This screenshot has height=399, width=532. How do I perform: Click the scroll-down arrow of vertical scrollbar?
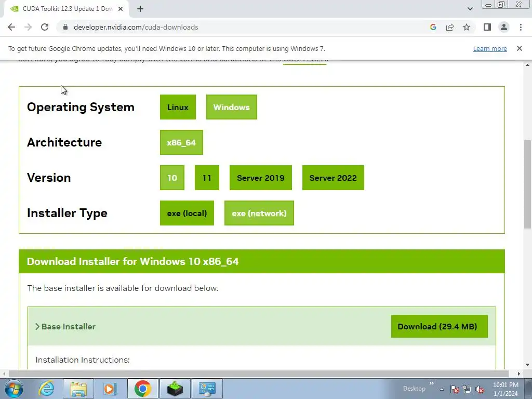(527, 365)
